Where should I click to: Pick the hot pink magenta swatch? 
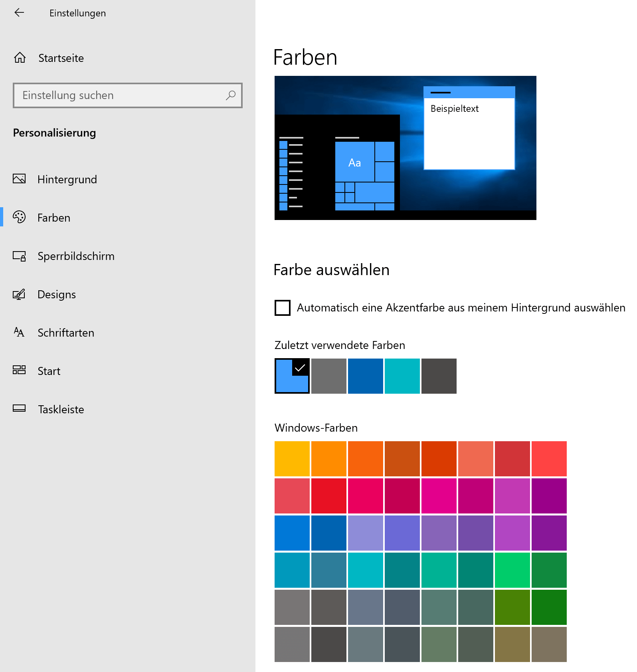pos(439,496)
